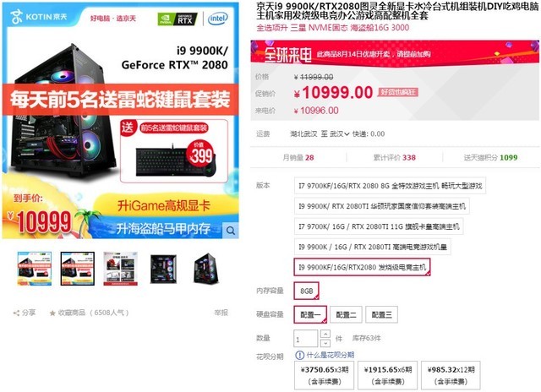Click the KOTIN 京天 brand logo

tap(39, 17)
